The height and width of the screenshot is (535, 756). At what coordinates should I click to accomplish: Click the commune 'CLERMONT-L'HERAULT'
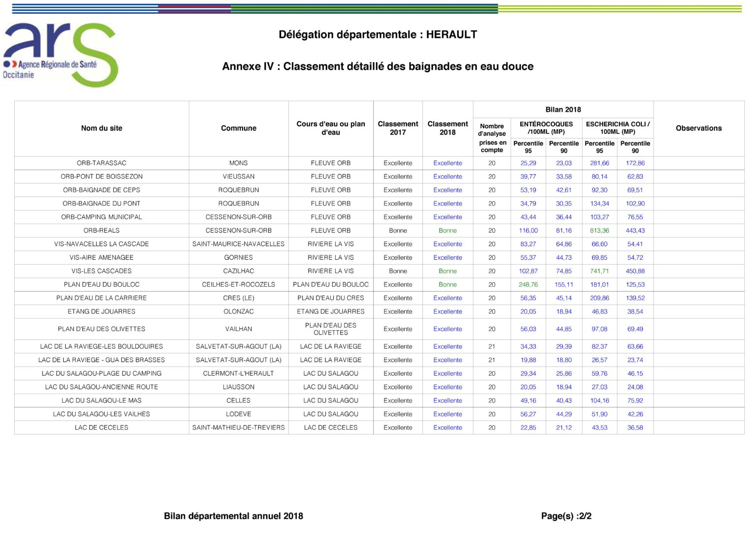[x=239, y=373]
